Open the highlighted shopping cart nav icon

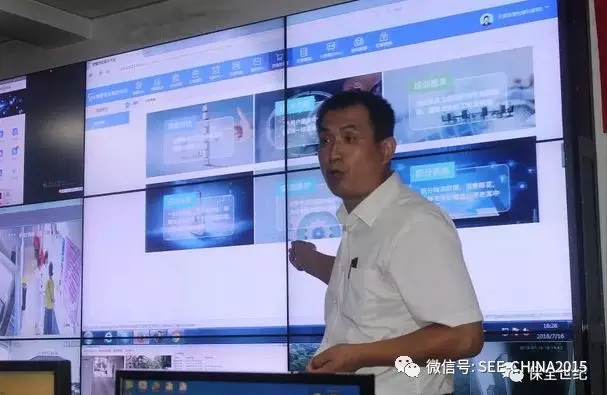coord(278,60)
